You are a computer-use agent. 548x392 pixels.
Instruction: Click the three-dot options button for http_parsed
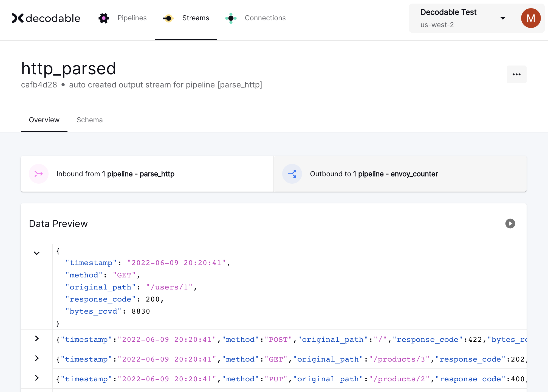(x=516, y=74)
